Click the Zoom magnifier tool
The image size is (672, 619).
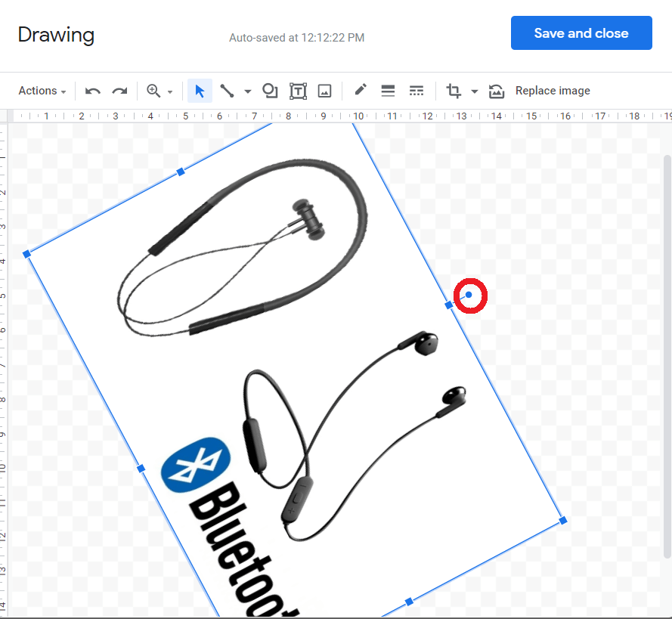coord(153,91)
